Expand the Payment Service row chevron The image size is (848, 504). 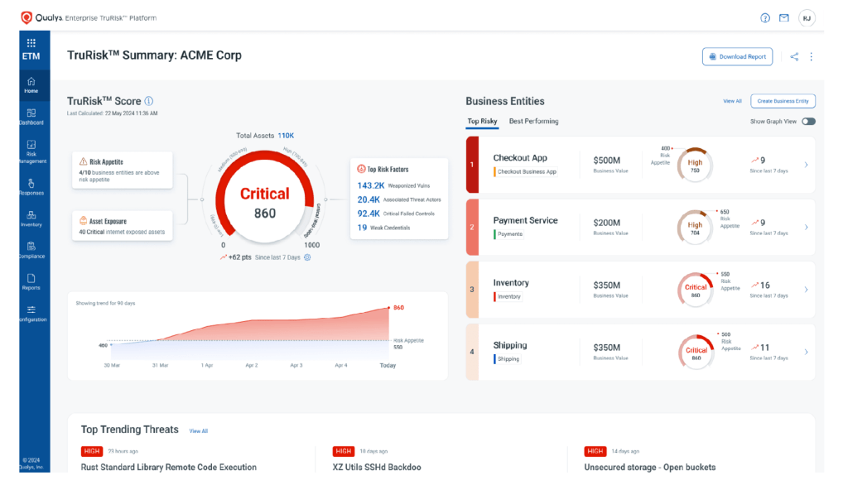coord(806,227)
